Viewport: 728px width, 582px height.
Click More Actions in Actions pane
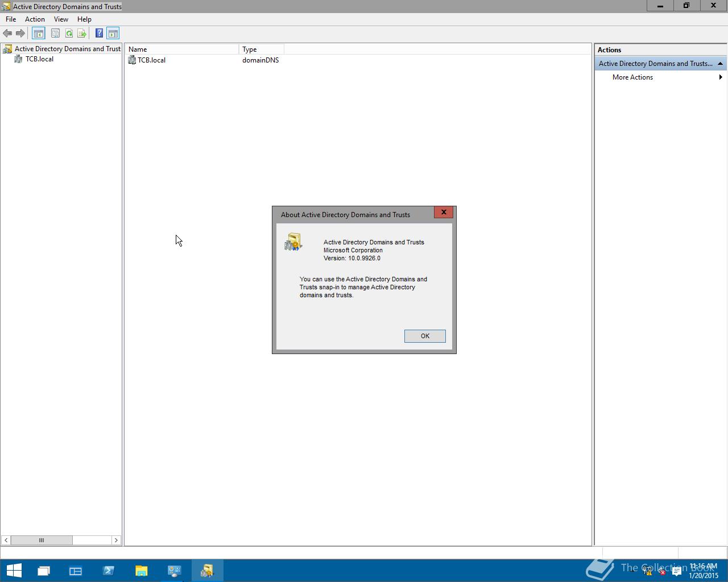point(632,77)
